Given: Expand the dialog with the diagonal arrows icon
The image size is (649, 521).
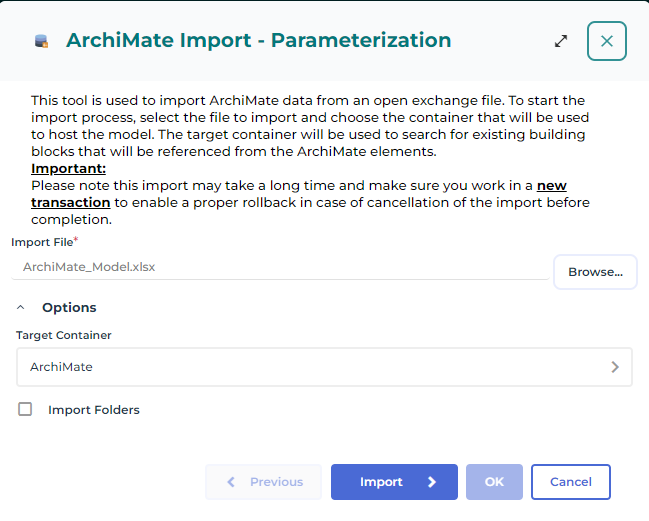Looking at the screenshot, I should 561,41.
